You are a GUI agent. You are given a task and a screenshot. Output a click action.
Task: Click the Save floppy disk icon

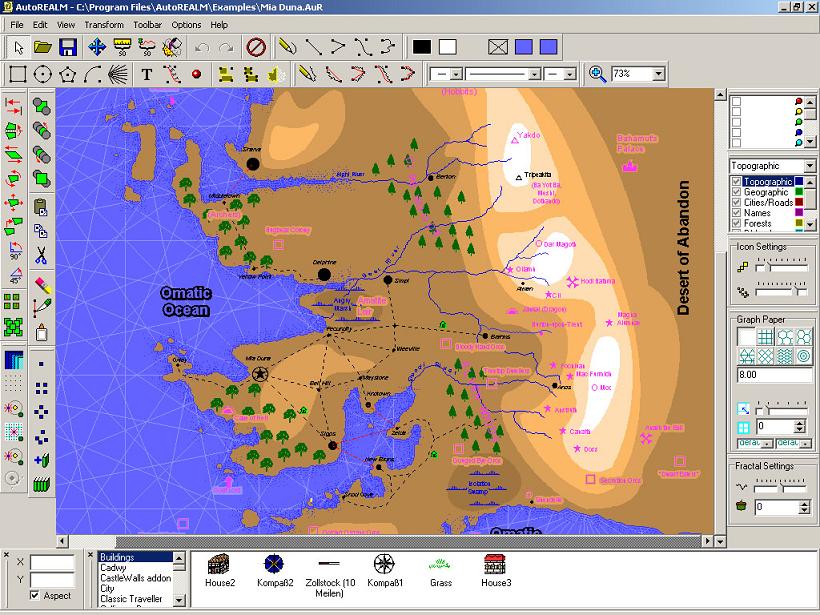pos(68,47)
